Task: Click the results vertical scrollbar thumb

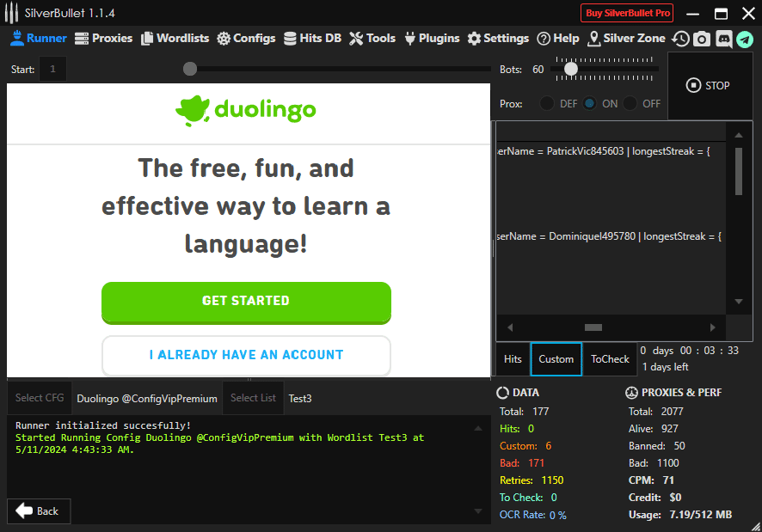Action: click(x=739, y=171)
